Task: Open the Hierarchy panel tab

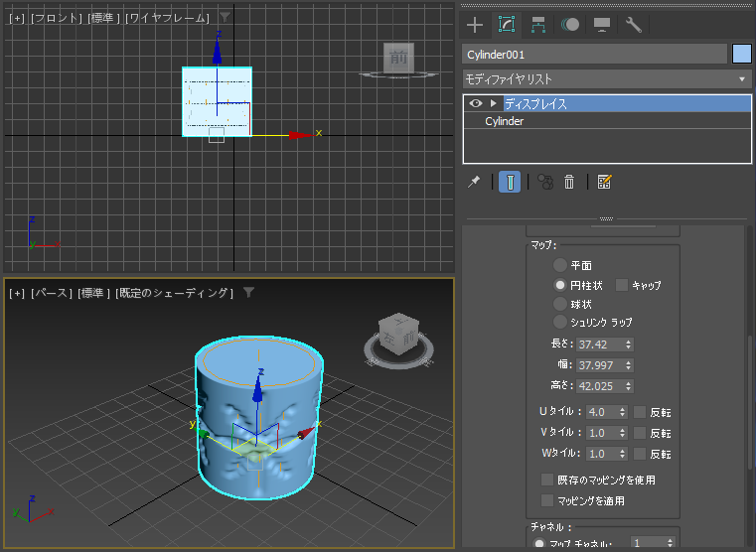Action: pos(538,25)
